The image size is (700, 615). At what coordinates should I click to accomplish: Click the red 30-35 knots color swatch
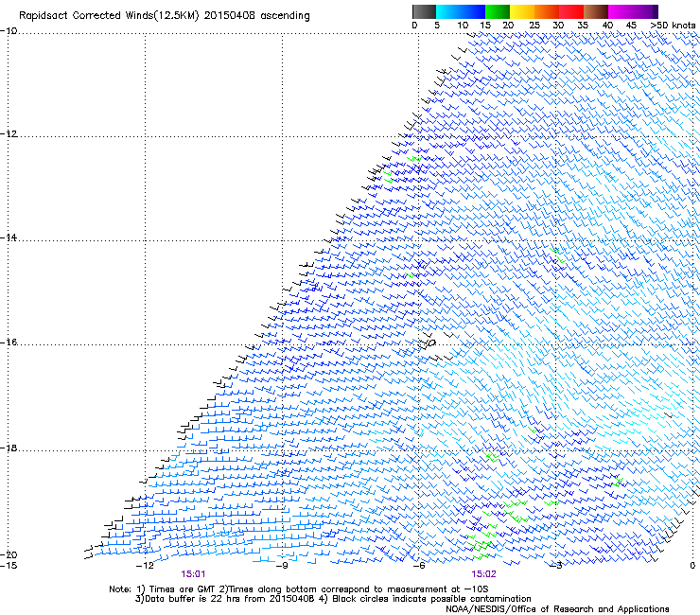571,11
